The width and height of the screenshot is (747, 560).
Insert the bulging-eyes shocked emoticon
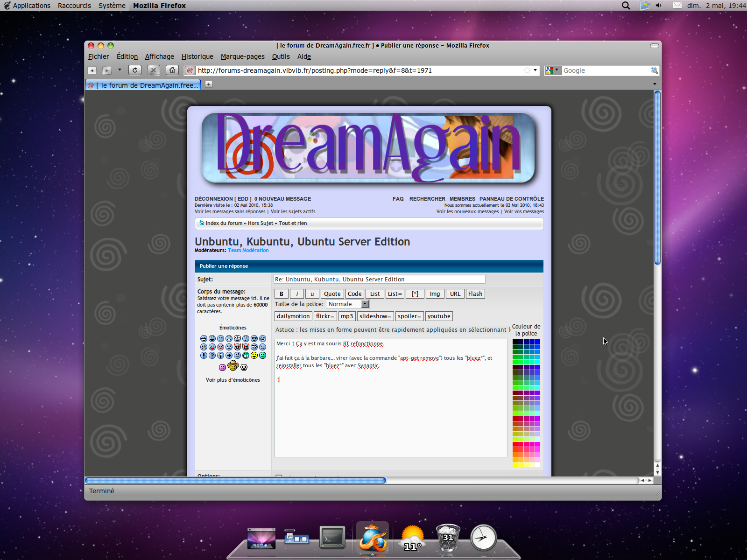(237, 338)
